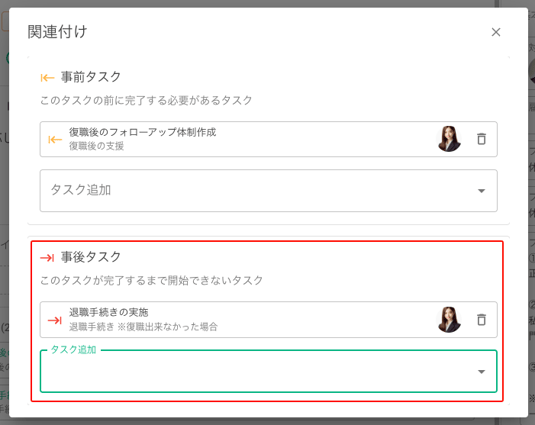This screenshot has height=425, width=535.
Task: Open the 事後タスク タスク追加 dropdown arrow
Action: (481, 372)
